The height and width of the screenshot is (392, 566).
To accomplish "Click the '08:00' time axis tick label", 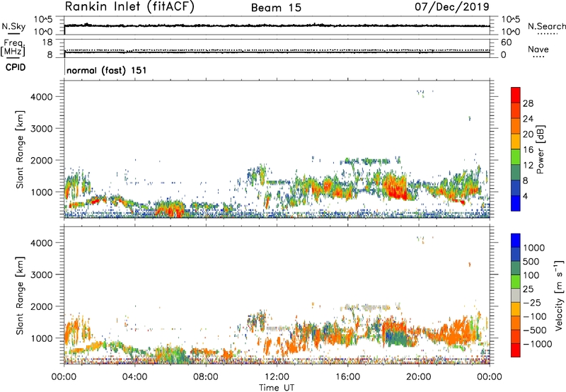I will coord(206,377).
